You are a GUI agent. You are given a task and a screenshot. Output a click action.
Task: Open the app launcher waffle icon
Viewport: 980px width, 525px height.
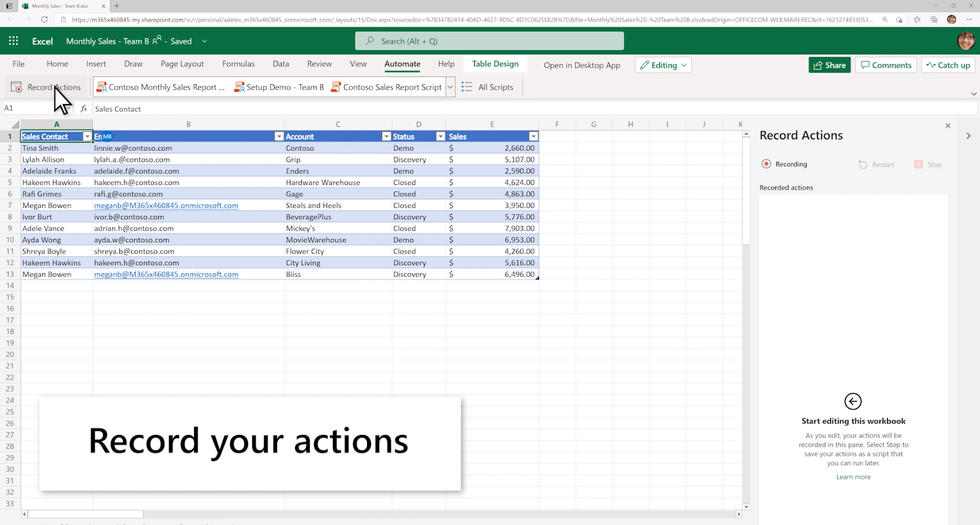13,41
